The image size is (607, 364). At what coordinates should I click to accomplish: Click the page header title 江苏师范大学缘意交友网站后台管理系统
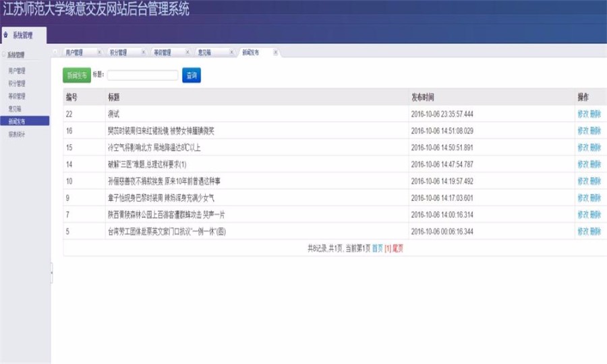point(96,9)
